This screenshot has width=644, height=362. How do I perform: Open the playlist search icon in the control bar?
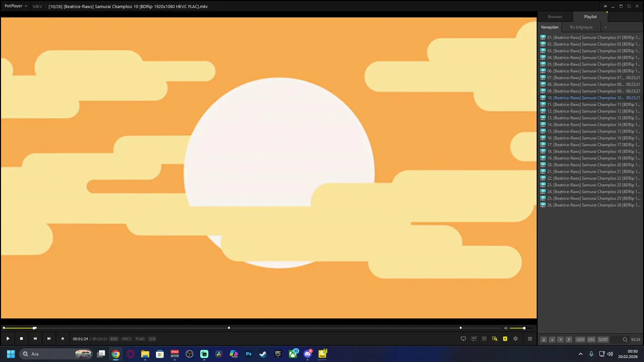point(495,339)
